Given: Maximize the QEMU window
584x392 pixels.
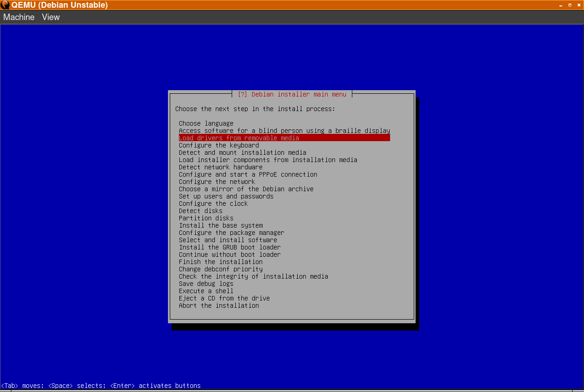Looking at the screenshot, I should pyautogui.click(x=569, y=5).
